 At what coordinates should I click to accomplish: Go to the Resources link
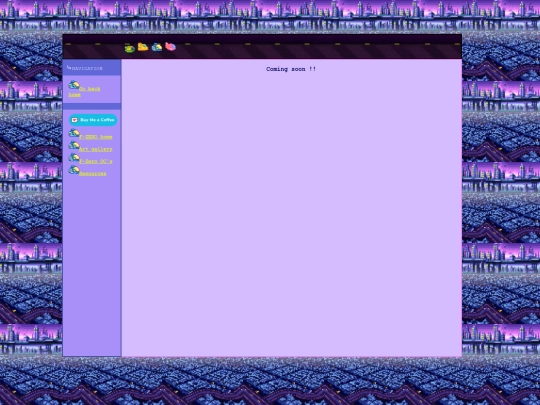(93, 173)
